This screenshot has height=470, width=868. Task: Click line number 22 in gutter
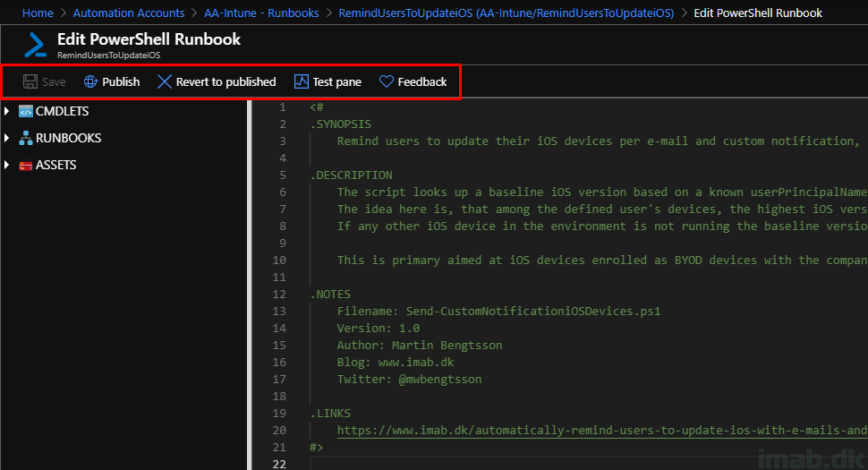[x=279, y=464]
